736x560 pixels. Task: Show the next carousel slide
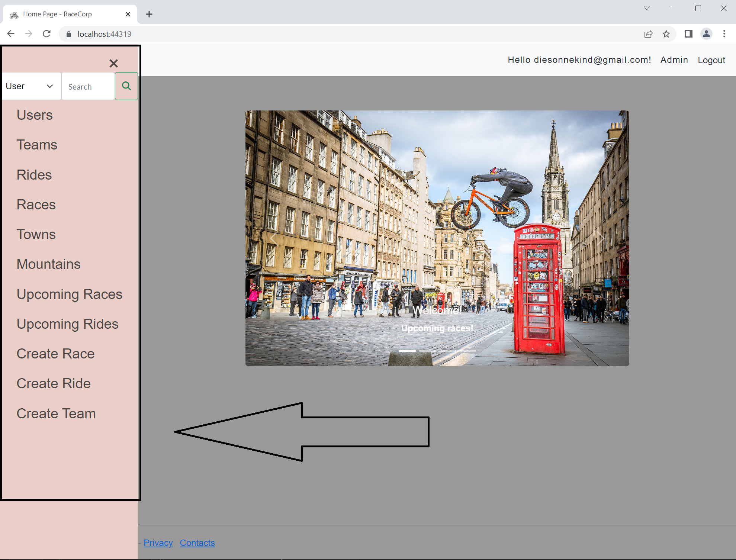coord(600,238)
